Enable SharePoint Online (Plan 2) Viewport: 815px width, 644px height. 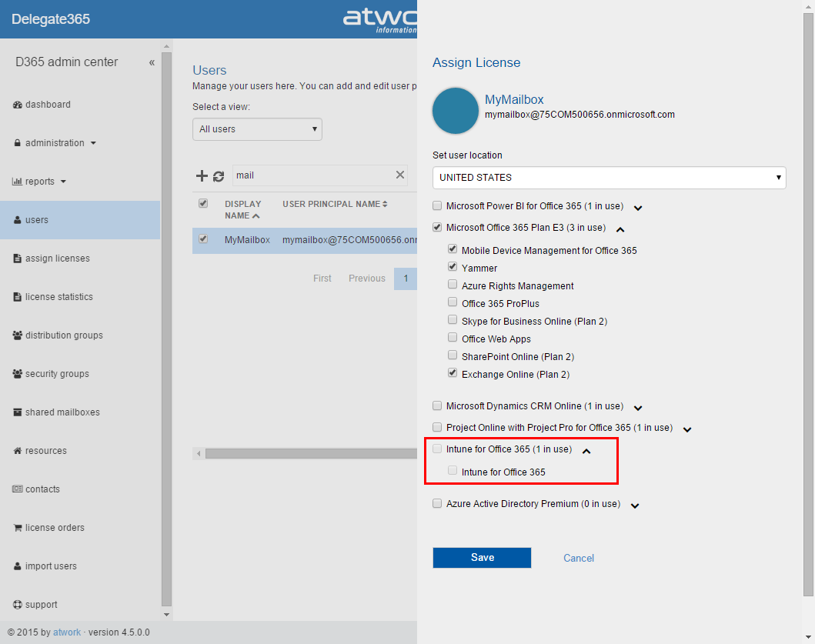453,355
